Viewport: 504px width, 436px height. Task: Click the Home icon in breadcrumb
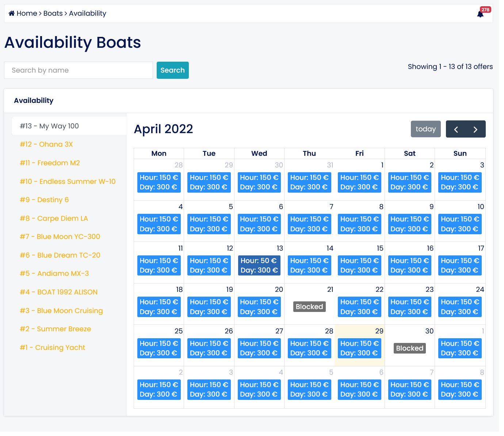coord(12,13)
